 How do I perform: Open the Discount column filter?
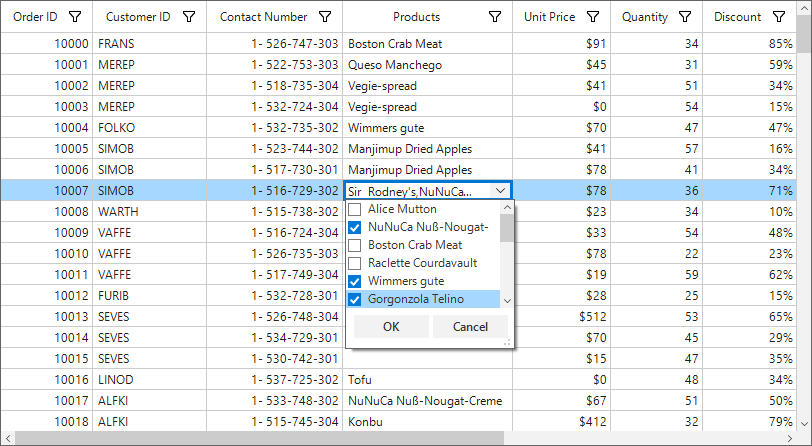click(779, 17)
